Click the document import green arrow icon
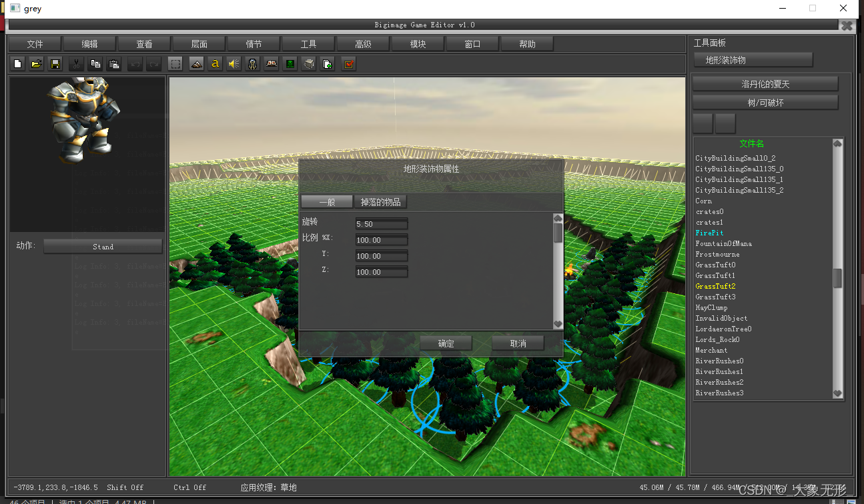 (x=328, y=64)
